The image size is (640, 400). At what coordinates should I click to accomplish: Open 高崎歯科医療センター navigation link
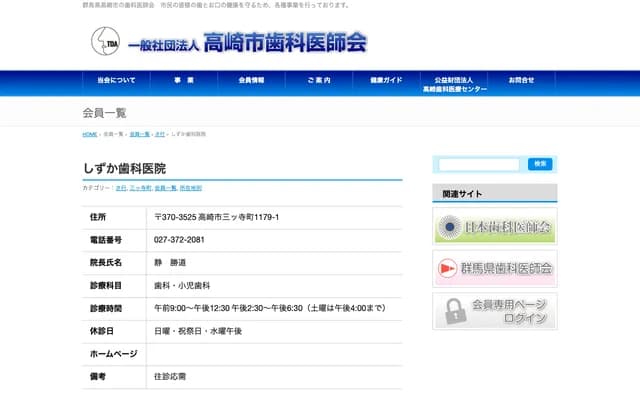click(454, 84)
